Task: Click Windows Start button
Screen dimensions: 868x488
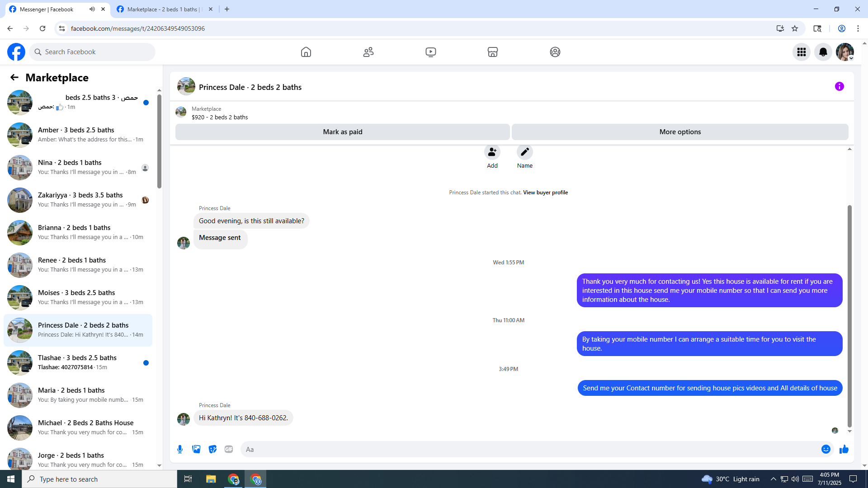Action: coord(11,479)
